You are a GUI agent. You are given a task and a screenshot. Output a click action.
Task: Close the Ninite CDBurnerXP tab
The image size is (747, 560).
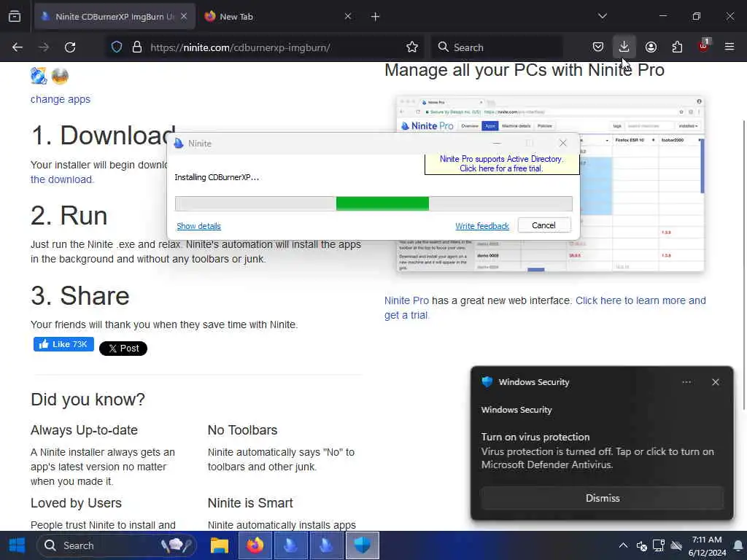[x=184, y=17]
